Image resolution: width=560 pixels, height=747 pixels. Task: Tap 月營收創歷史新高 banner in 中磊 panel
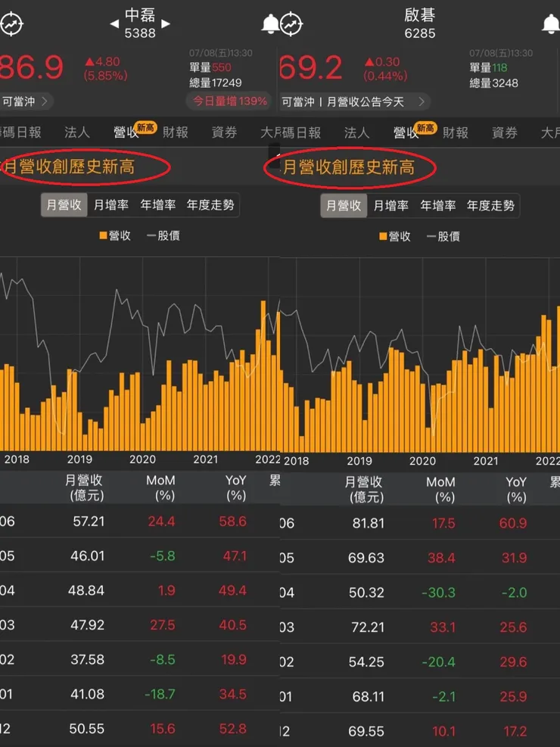pos(70,167)
